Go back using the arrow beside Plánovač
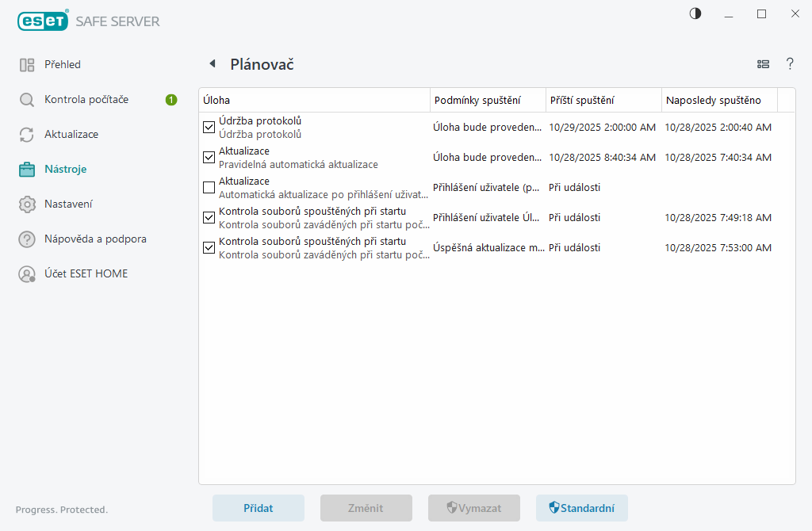812x531 pixels. tap(212, 64)
